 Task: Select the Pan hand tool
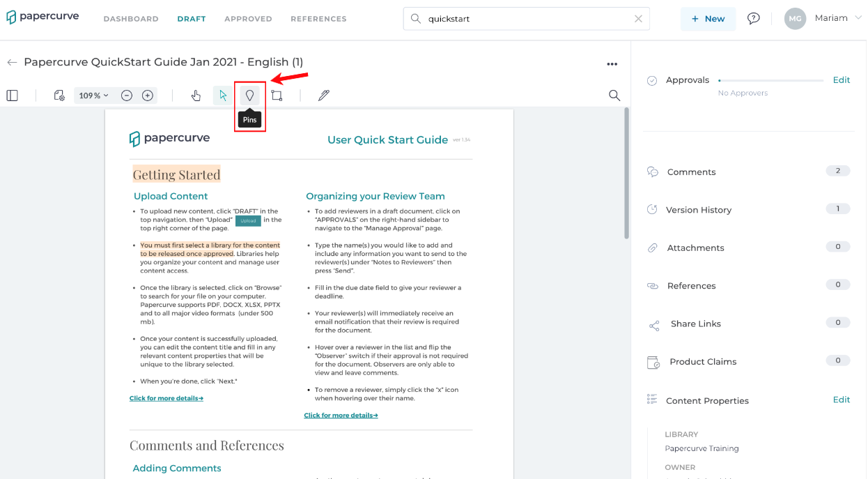point(196,96)
